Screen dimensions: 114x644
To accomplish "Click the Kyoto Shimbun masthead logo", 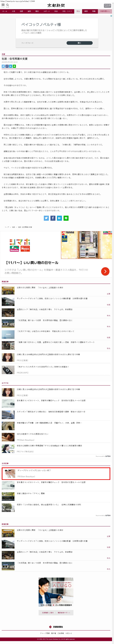I will (56, 5).
